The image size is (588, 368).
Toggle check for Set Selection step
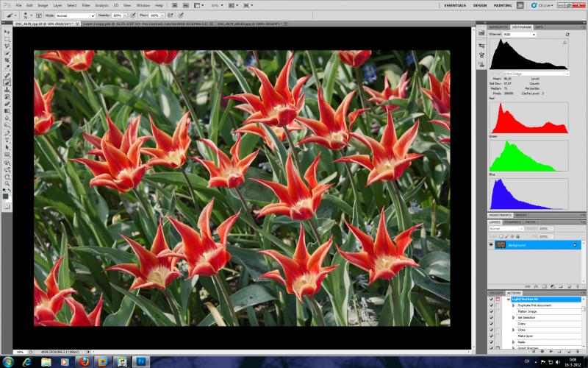[x=491, y=318]
